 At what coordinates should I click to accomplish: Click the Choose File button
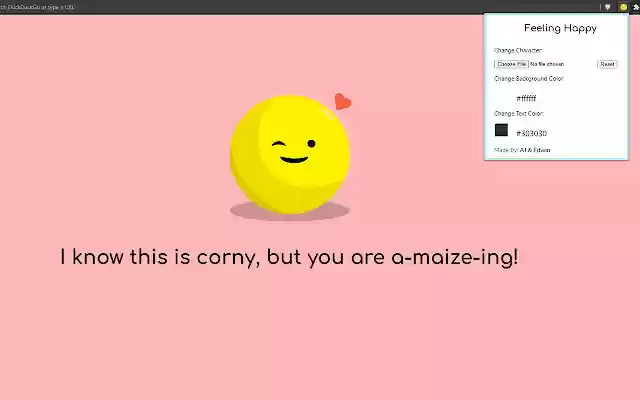click(x=511, y=64)
